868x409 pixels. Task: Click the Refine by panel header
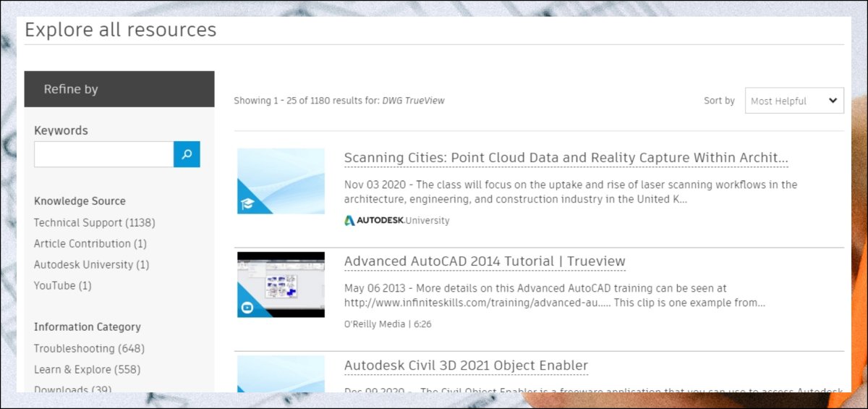[x=119, y=89]
